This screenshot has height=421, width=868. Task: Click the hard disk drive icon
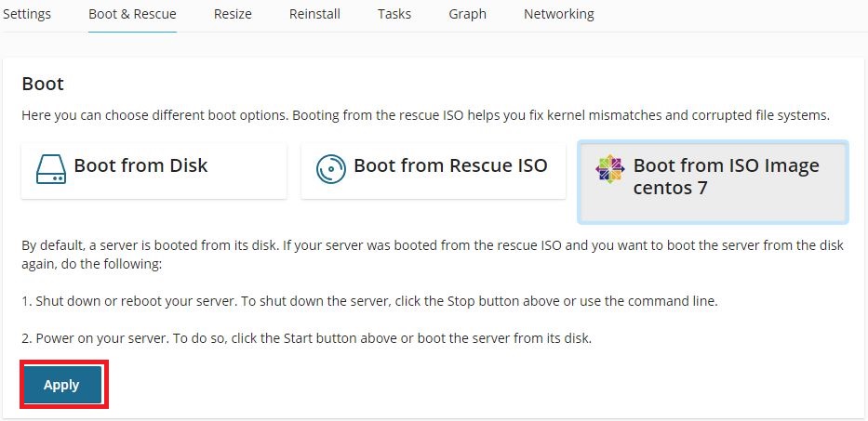(51, 168)
